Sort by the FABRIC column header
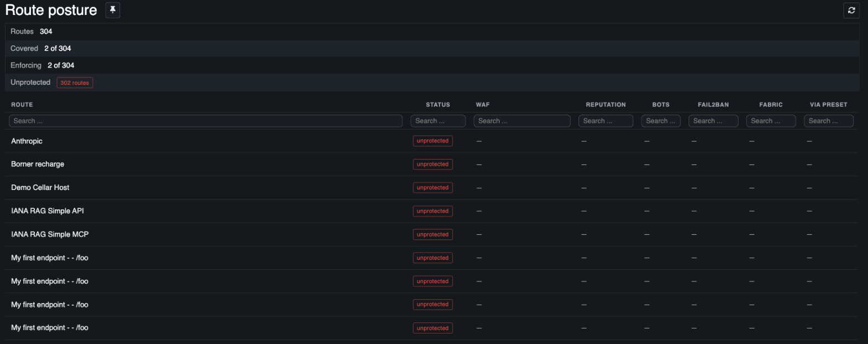This screenshot has height=344, width=868. (x=771, y=105)
